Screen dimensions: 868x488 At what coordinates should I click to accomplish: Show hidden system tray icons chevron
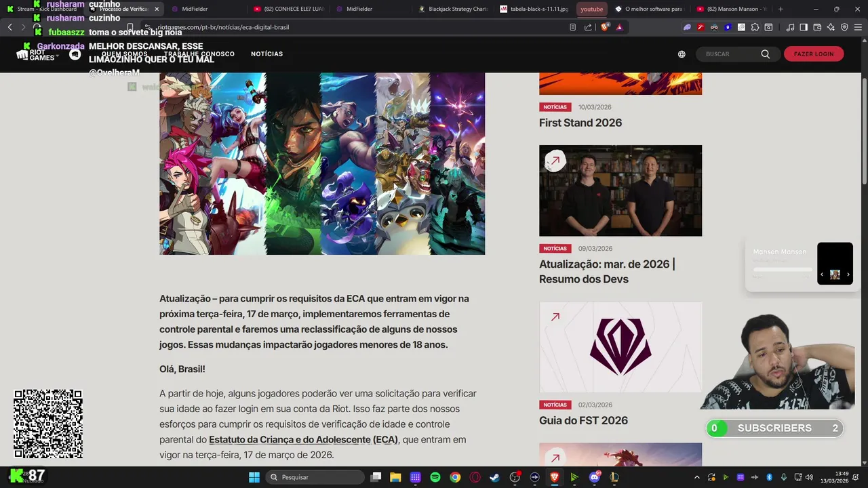click(x=696, y=477)
